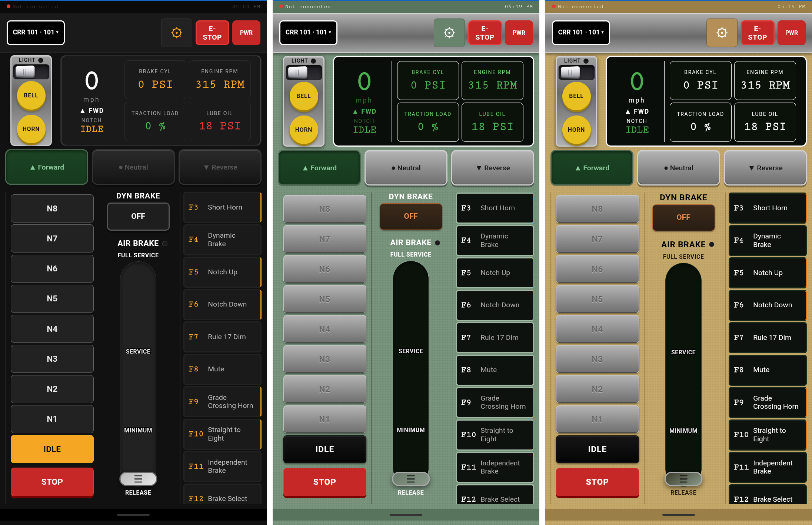
Task: Select IDLE notch in dark theme panel
Action: point(52,449)
